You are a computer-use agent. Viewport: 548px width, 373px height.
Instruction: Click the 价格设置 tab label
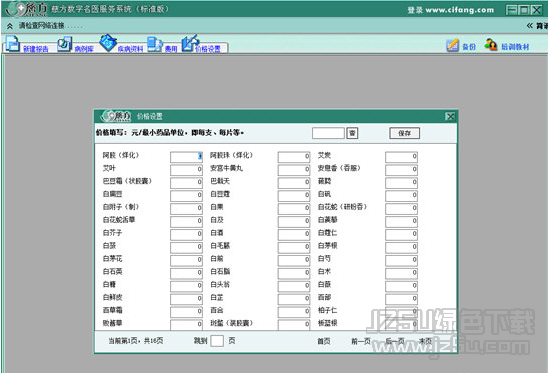(x=208, y=49)
